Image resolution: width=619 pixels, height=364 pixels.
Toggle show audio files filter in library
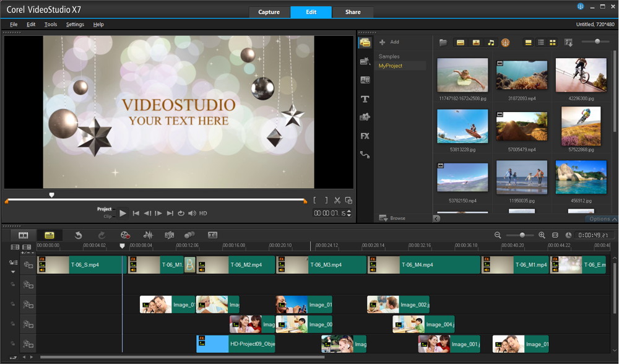pyautogui.click(x=491, y=42)
